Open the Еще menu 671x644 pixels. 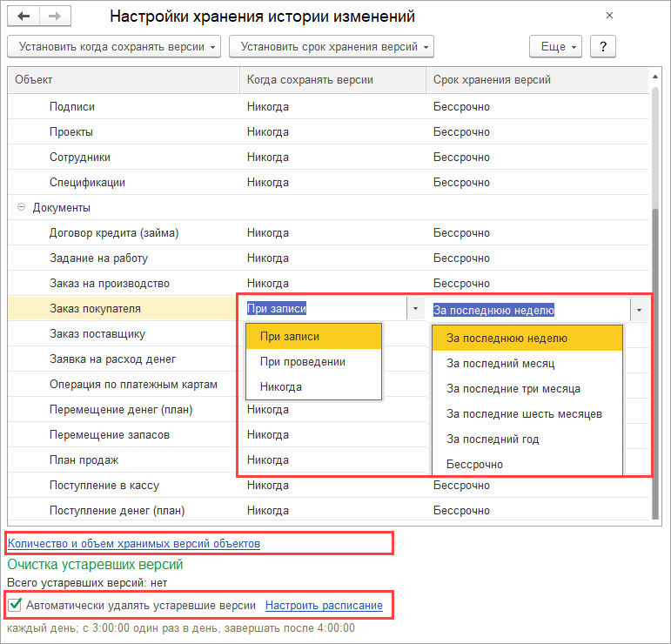pyautogui.click(x=556, y=46)
